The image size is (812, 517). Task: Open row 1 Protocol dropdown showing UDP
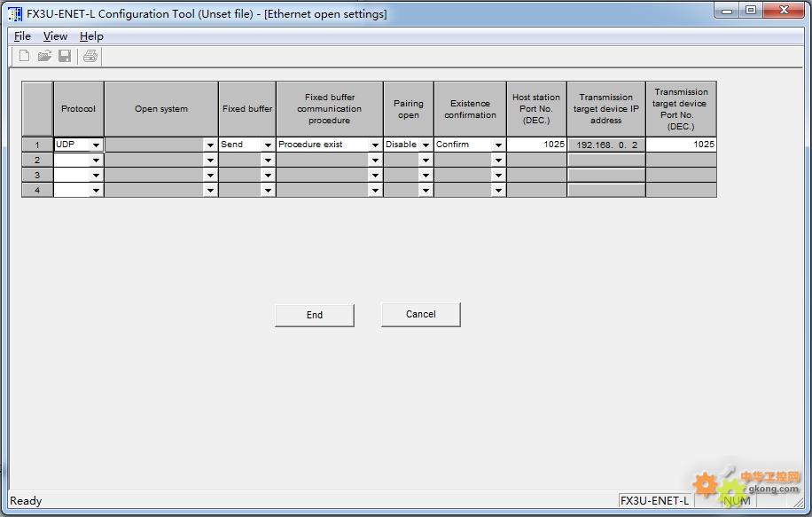pyautogui.click(x=96, y=145)
